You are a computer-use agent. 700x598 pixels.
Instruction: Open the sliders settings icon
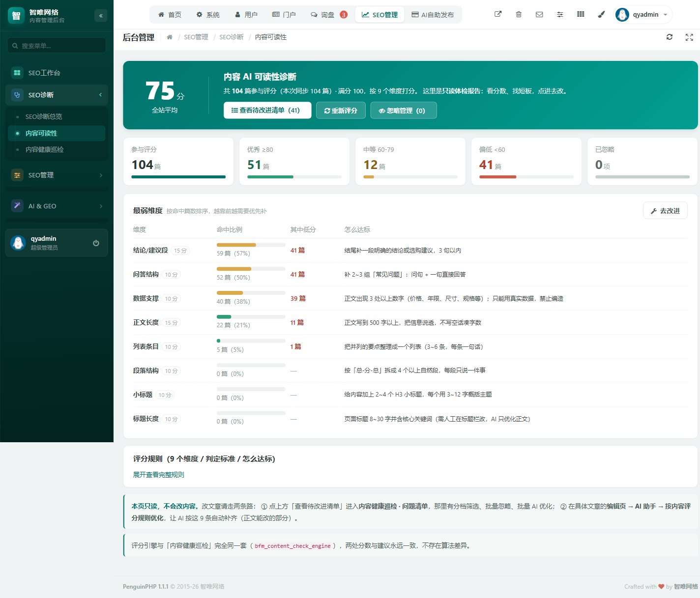click(560, 14)
